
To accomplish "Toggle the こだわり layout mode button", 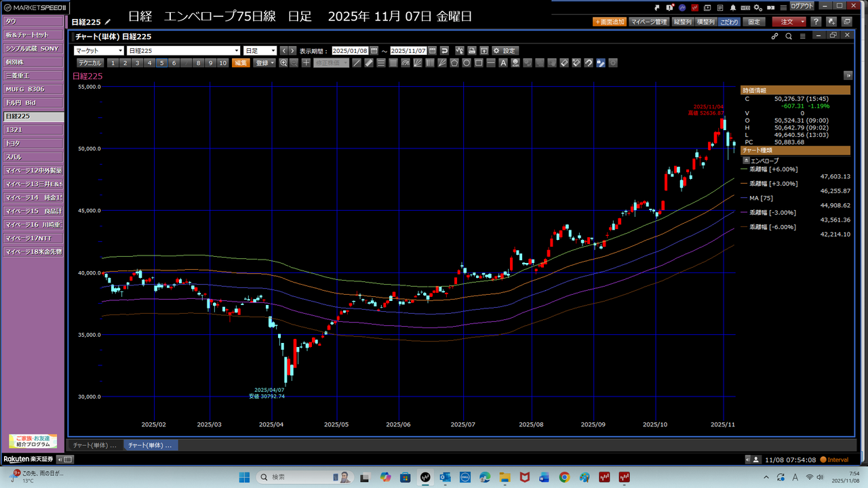I will (729, 22).
